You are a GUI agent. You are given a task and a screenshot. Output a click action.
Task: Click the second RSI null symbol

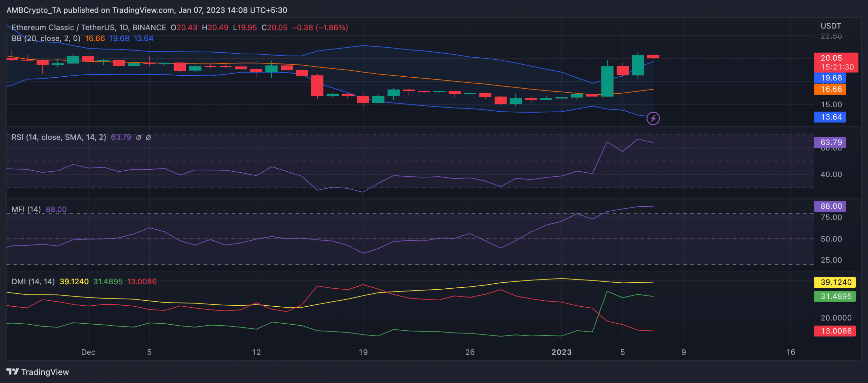[149, 137]
